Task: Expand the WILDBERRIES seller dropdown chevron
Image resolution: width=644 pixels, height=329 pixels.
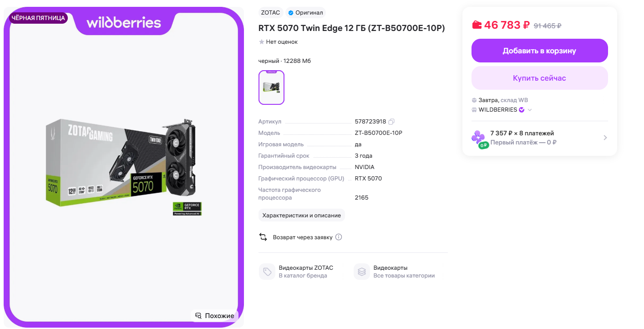Action: pyautogui.click(x=530, y=110)
